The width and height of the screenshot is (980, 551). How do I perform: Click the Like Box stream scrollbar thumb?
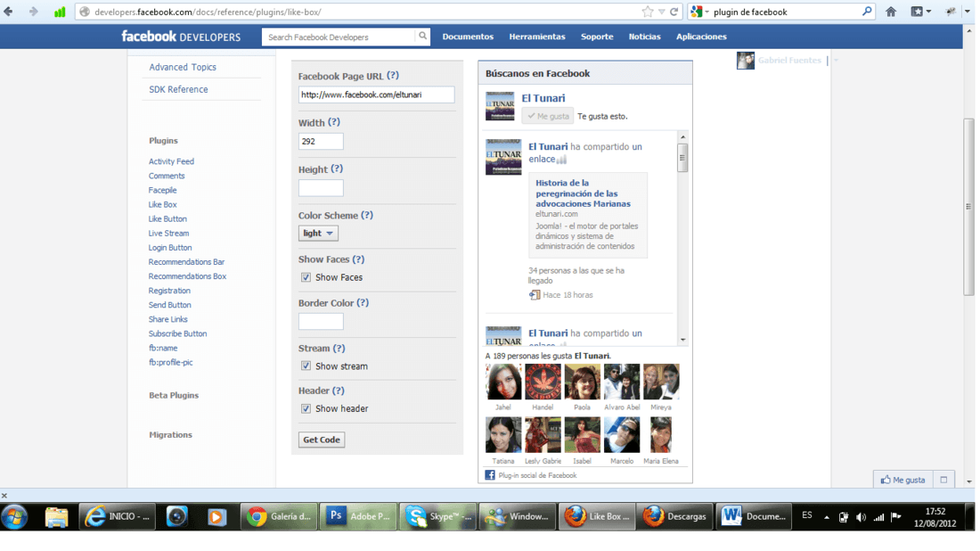coord(682,157)
